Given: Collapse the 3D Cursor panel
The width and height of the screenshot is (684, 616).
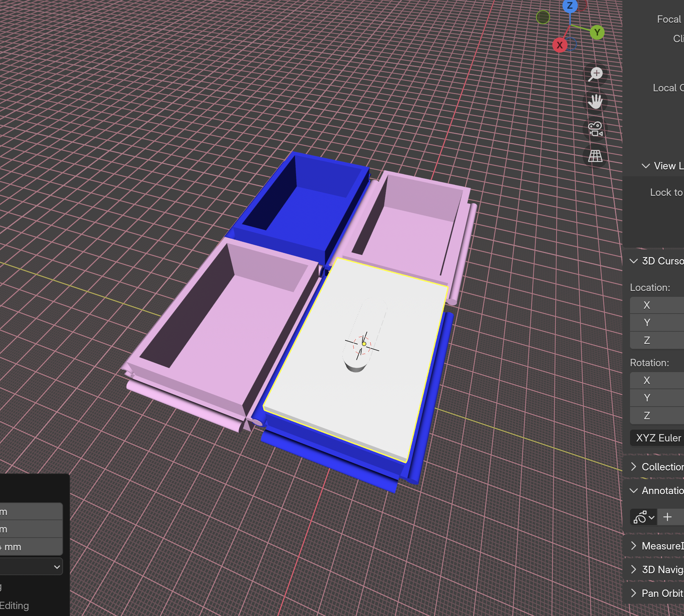Looking at the screenshot, I should pyautogui.click(x=634, y=261).
